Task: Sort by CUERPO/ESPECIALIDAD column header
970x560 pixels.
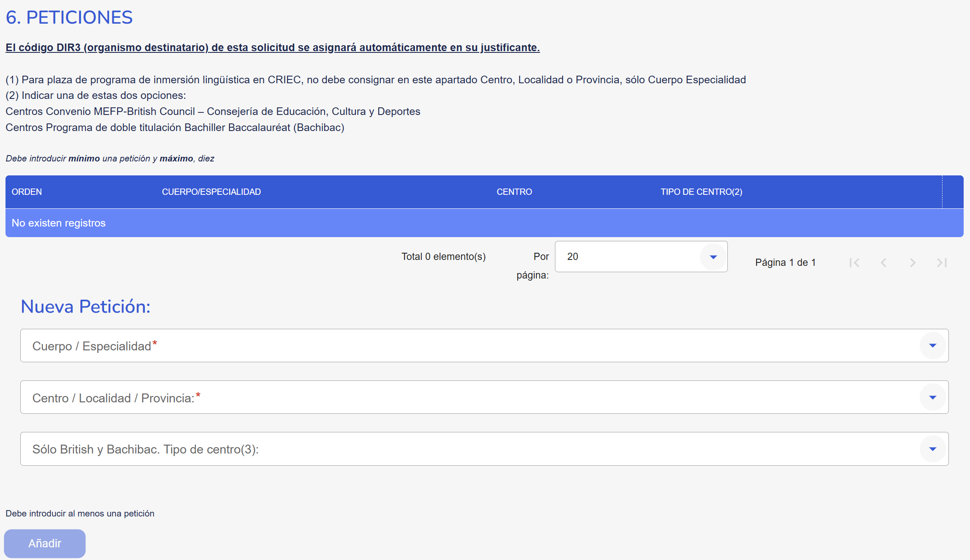Action: click(x=211, y=192)
